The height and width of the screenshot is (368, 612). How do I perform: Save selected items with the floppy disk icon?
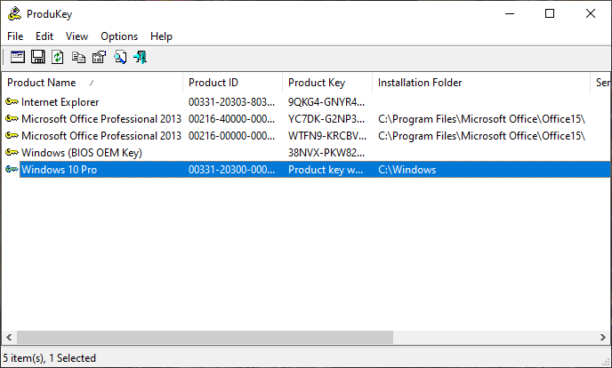tap(38, 57)
